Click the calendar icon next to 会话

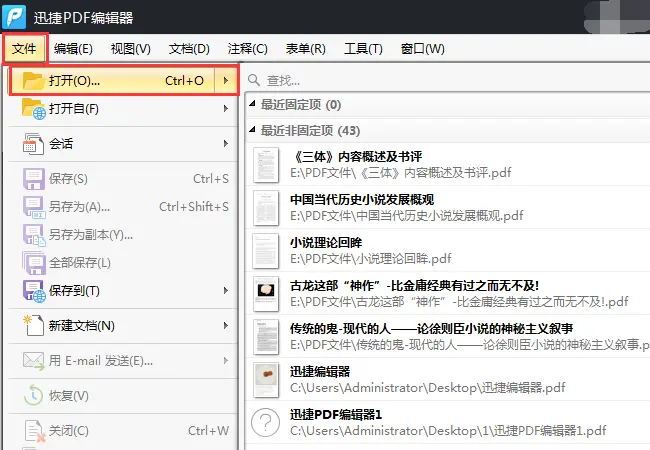[33, 144]
